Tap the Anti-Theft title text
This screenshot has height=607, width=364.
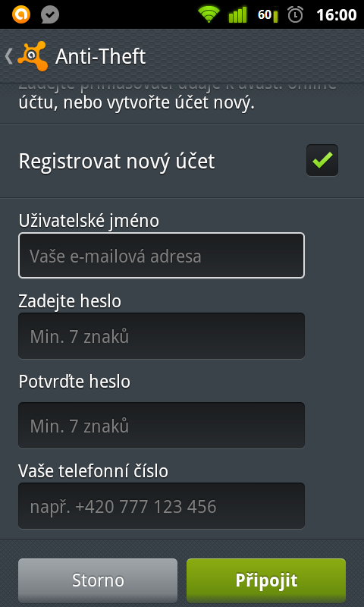(x=101, y=57)
